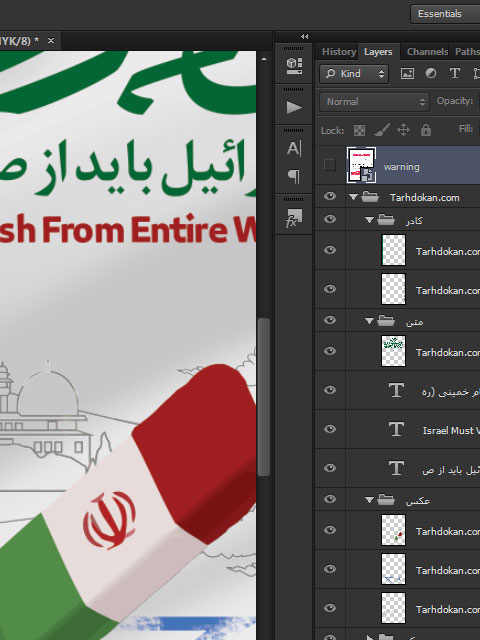480x640 pixels.
Task: Hide the Tarhdokan.com group
Action: click(x=330, y=196)
